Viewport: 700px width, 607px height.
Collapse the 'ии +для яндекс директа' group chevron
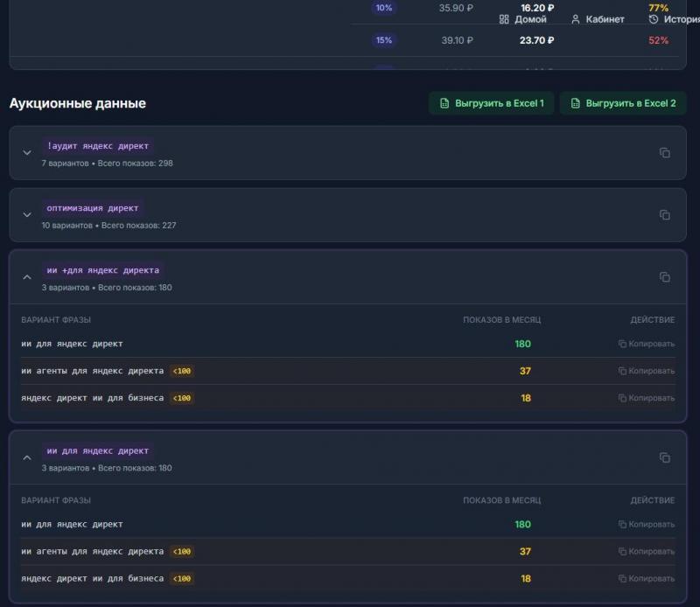27,276
